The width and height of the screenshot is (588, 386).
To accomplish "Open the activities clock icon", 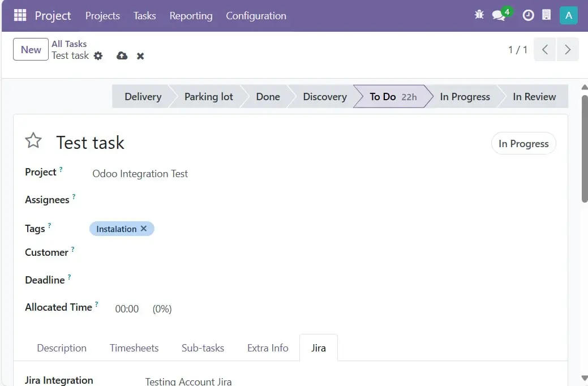I will pos(528,15).
